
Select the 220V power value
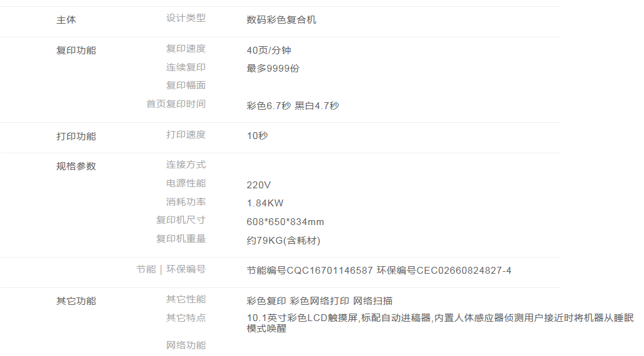(259, 185)
